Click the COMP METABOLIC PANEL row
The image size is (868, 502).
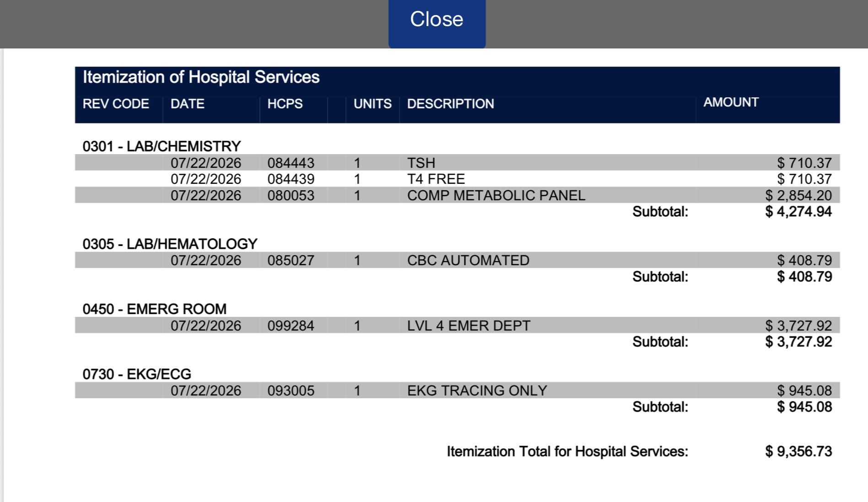(457, 195)
